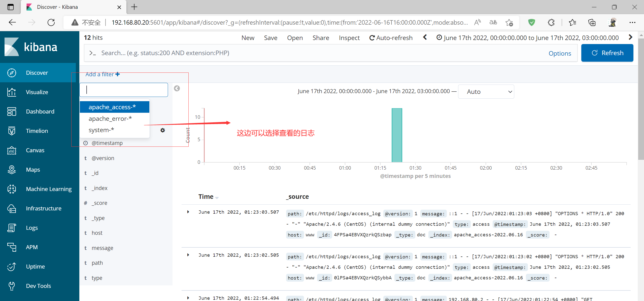Open Dev Tools
The width and height of the screenshot is (644, 301).
(38, 286)
